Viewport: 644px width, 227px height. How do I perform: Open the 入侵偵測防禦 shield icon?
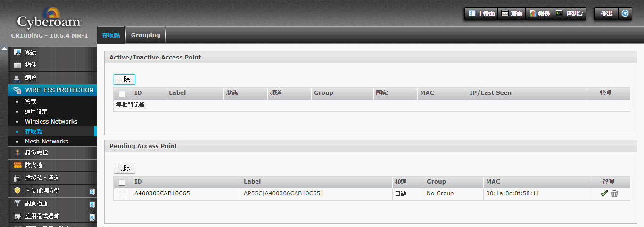pyautogui.click(x=17, y=191)
